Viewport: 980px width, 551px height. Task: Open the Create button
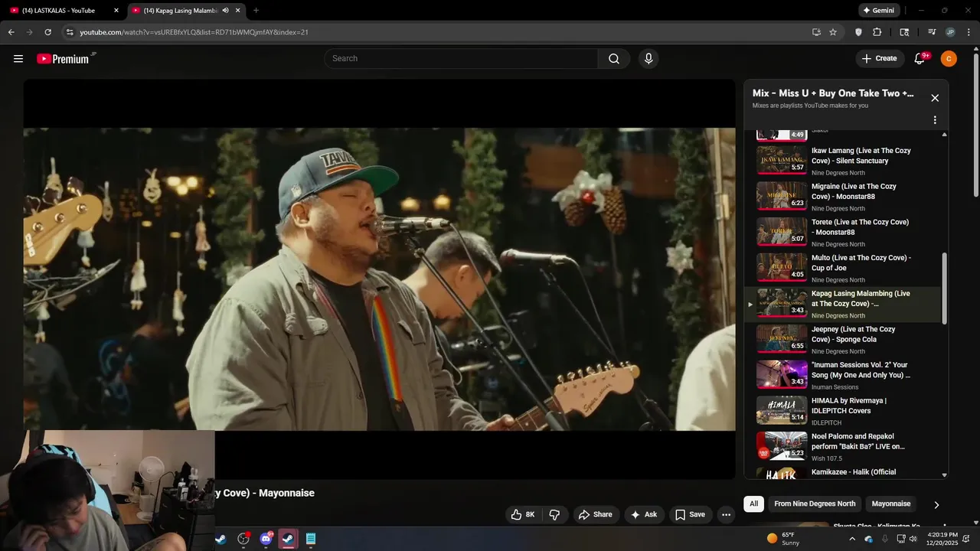coord(879,59)
